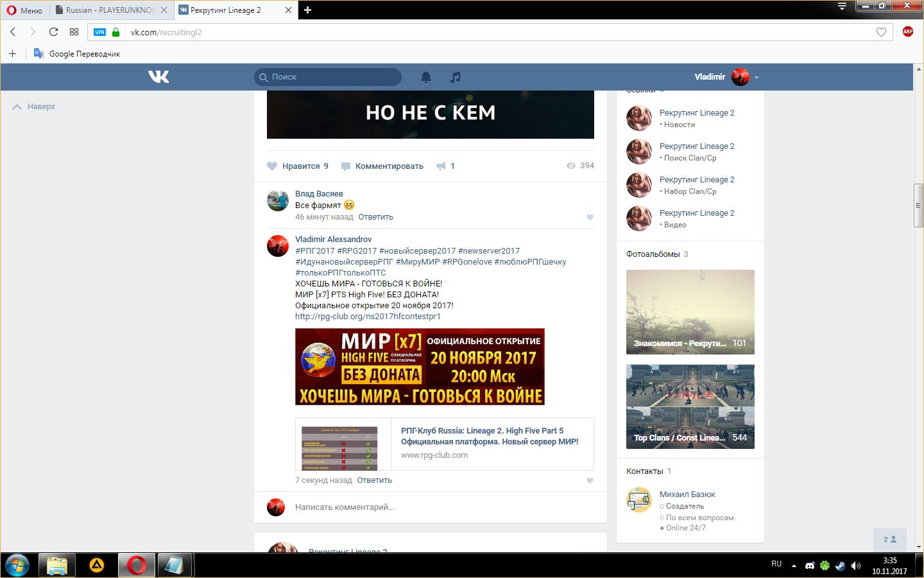
Task: Open AIMP player from taskbar
Action: coord(97,566)
